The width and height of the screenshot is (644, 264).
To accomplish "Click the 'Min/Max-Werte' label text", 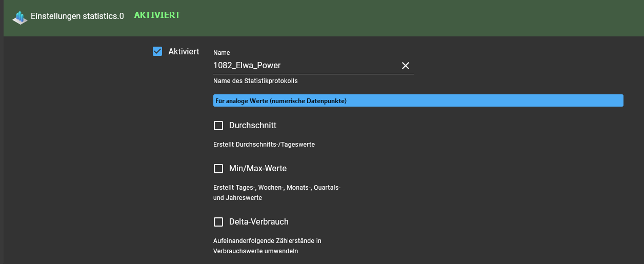I will 258,169.
